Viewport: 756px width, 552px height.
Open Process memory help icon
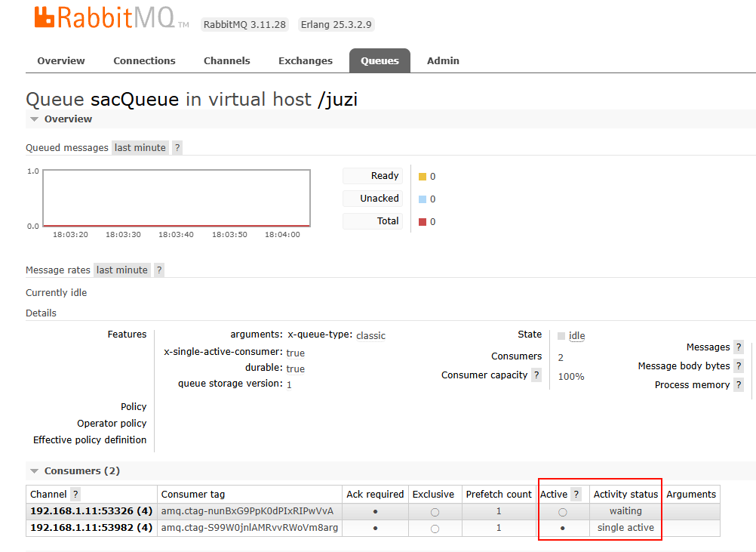[x=739, y=385]
